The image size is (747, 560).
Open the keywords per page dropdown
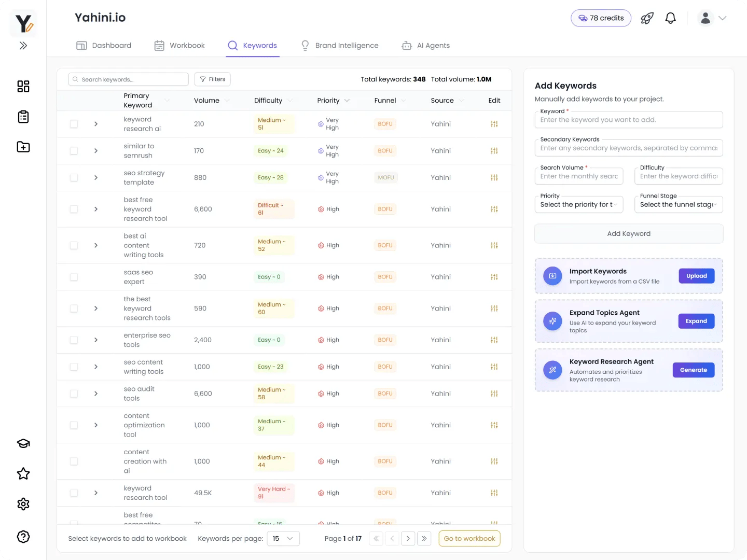283,538
